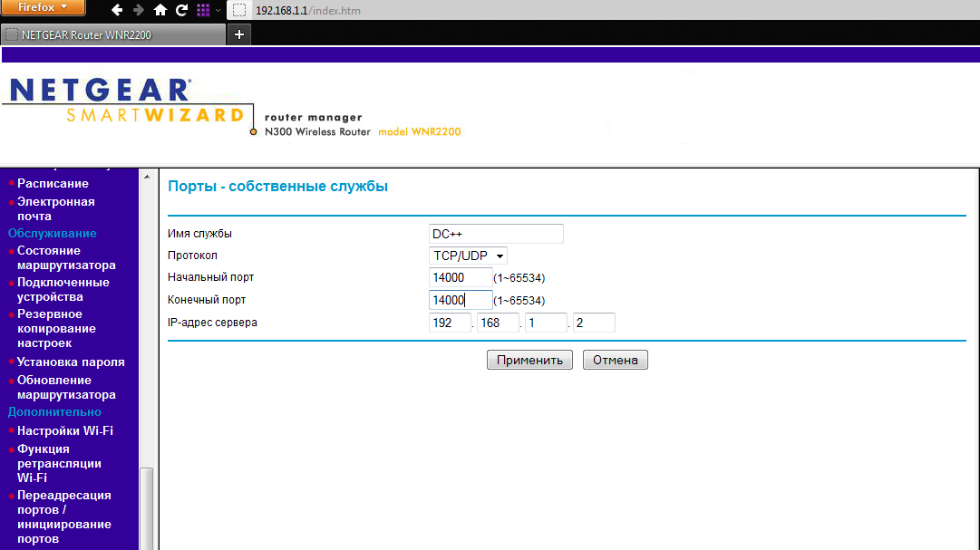This screenshot has width=980, height=550.
Task: Select the NETGEAR Router WNR2200 tab
Action: coord(113,35)
